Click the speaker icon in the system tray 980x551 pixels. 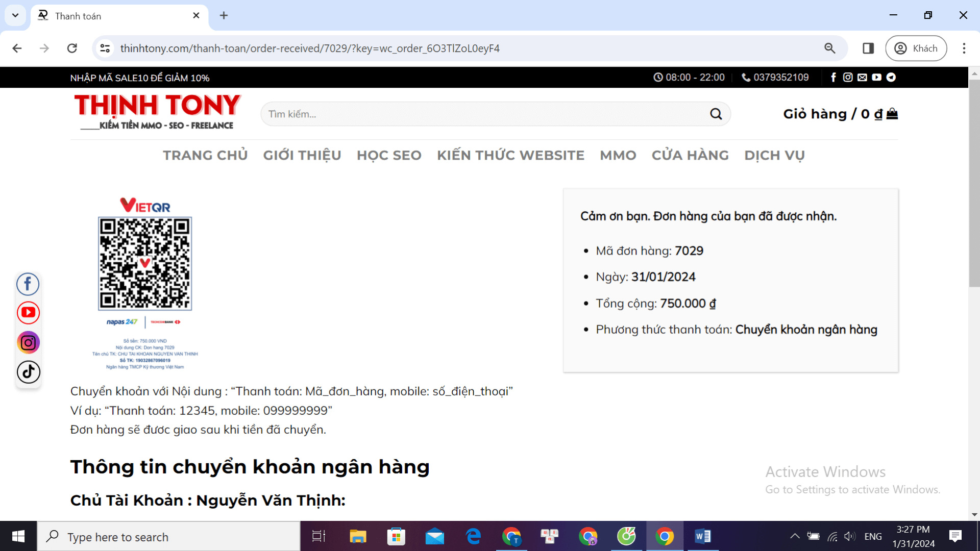click(x=850, y=536)
